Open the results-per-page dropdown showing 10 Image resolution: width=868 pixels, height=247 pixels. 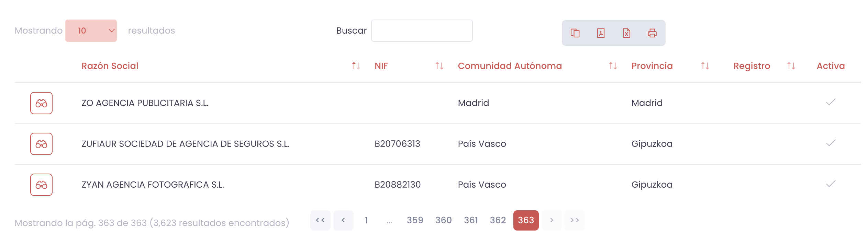(x=91, y=31)
